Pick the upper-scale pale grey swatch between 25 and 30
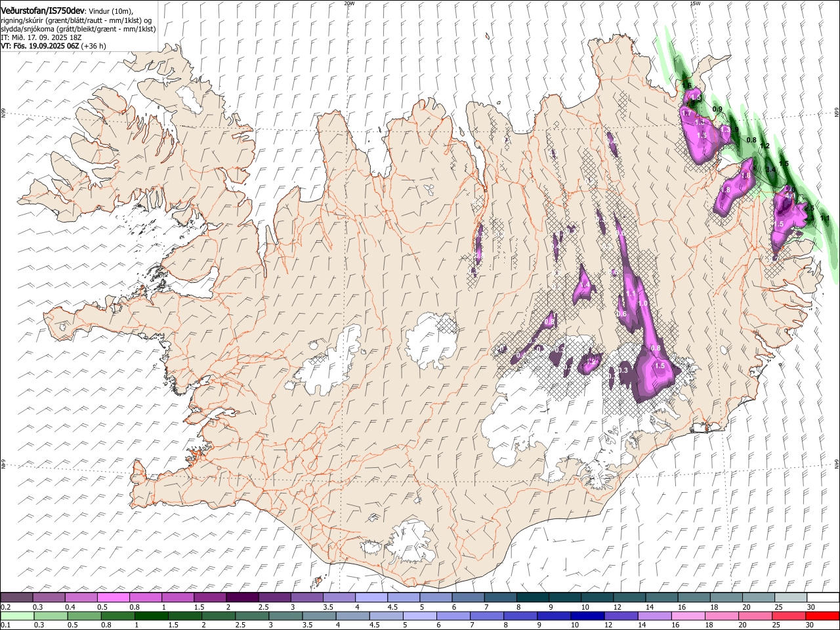This screenshot has width=840, height=630. click(x=792, y=597)
